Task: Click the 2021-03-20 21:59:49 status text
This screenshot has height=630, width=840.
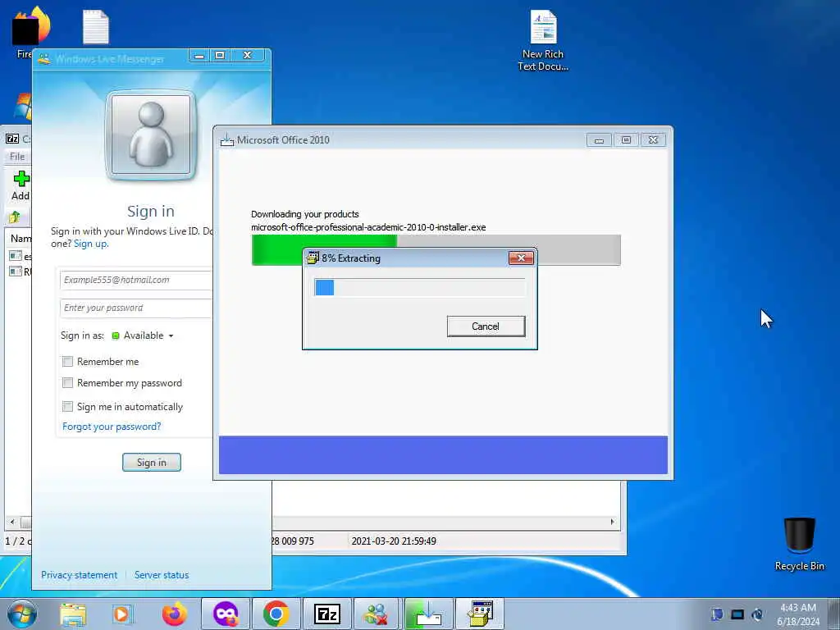Action: pyautogui.click(x=394, y=541)
